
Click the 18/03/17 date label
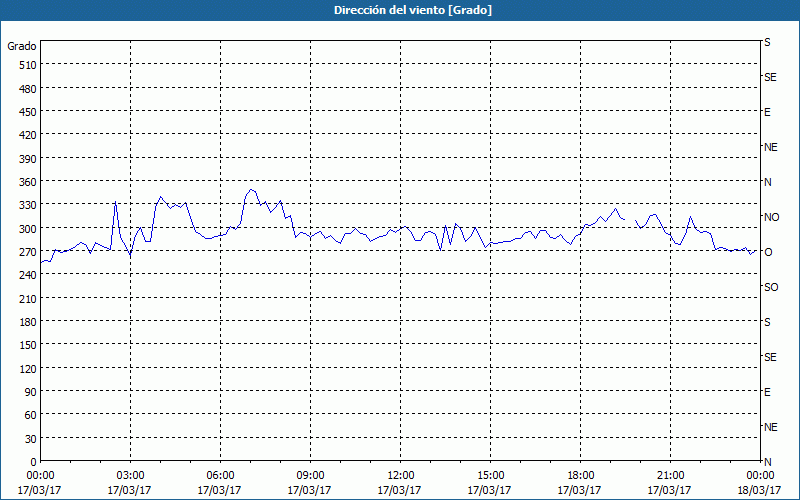pos(759,490)
